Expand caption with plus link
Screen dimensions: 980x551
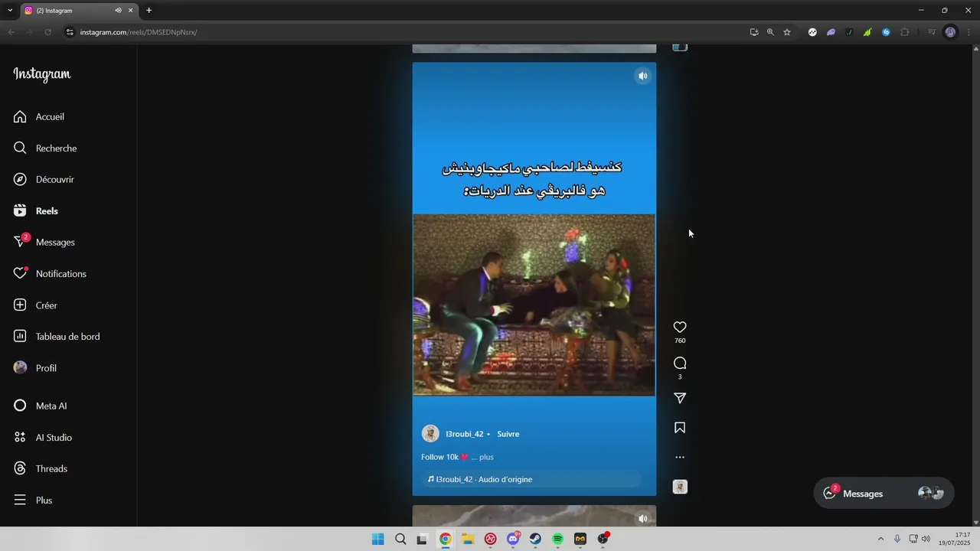tap(487, 457)
